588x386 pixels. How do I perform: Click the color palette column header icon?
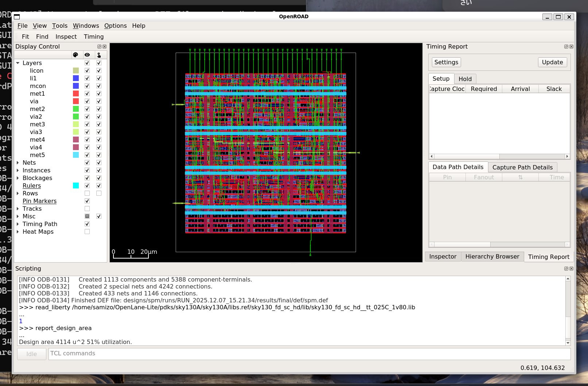(x=76, y=55)
